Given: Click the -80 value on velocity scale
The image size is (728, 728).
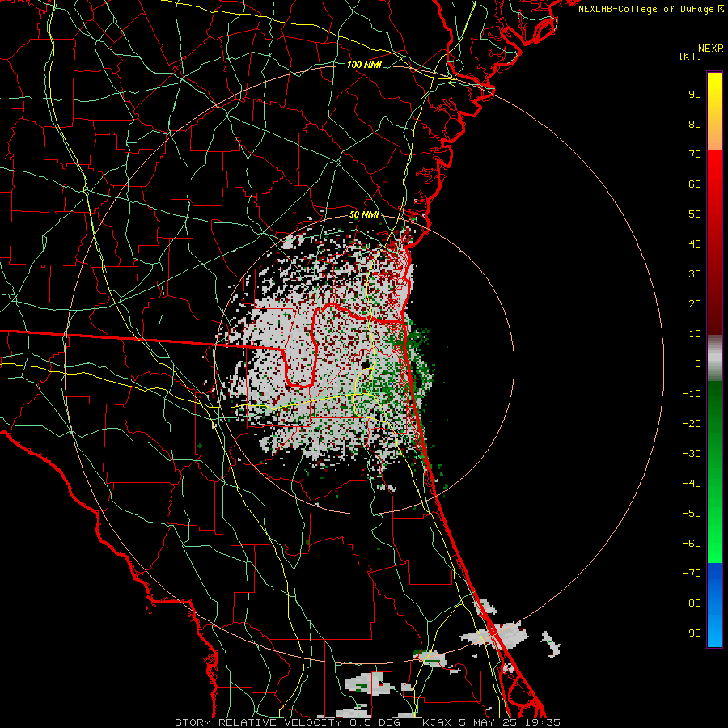Looking at the screenshot, I should tap(692, 603).
